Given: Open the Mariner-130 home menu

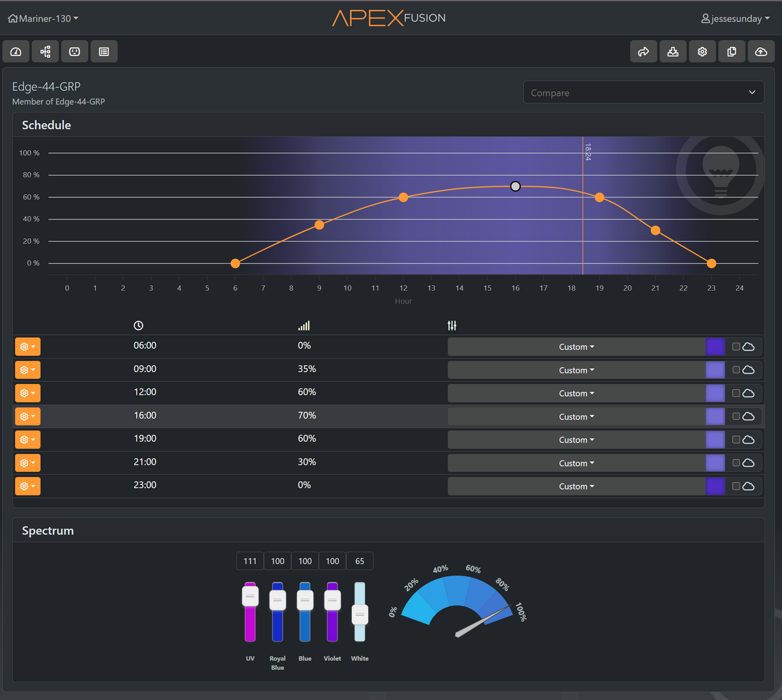Looking at the screenshot, I should (43, 18).
